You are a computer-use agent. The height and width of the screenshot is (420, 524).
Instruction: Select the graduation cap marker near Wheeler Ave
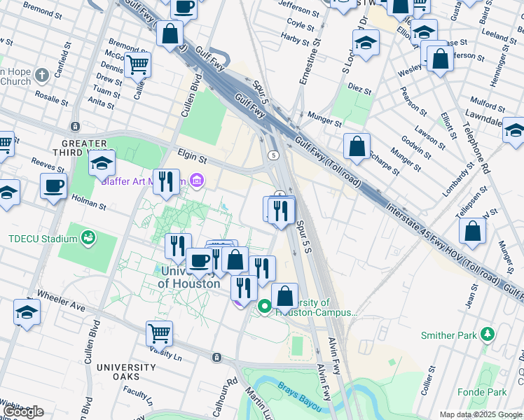(x=27, y=312)
